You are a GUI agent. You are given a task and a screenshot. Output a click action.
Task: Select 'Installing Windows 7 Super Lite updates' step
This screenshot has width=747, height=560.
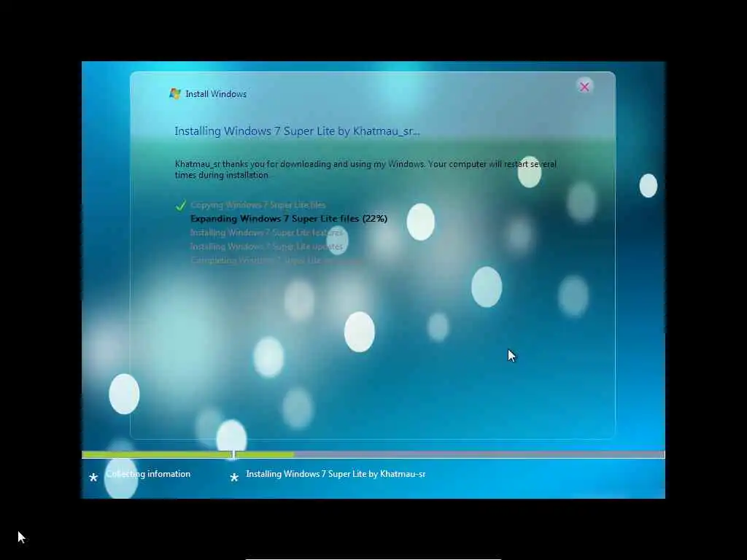[x=266, y=246]
